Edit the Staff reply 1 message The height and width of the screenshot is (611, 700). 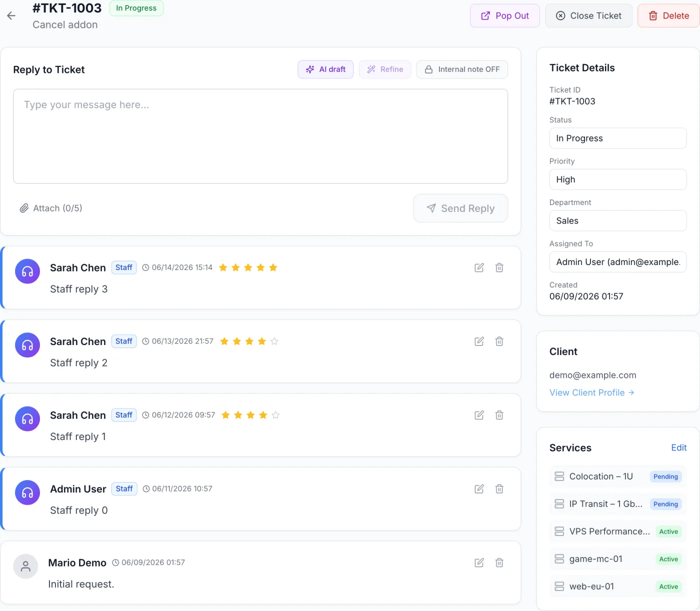[x=479, y=415]
